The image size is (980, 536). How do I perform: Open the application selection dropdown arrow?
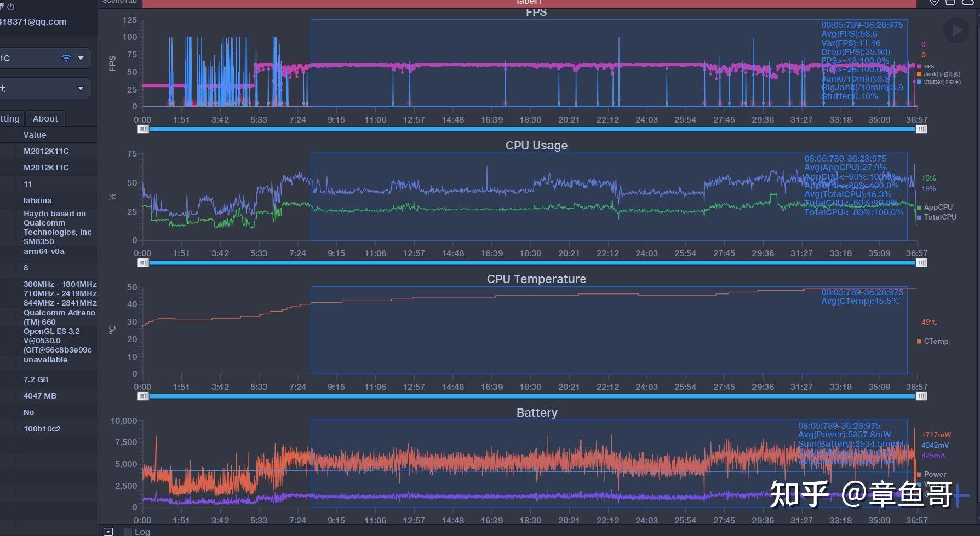pyautogui.click(x=81, y=88)
